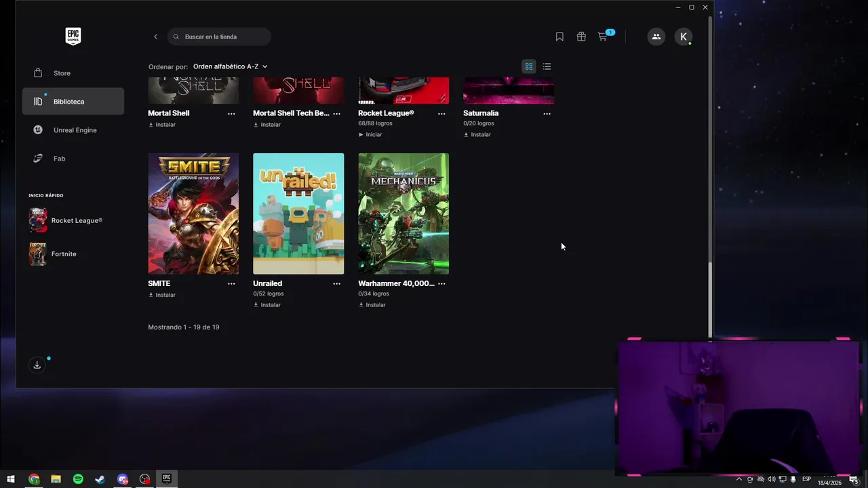The height and width of the screenshot is (488, 868).
Task: Open the downloads icon in the sidebar
Action: [37, 365]
